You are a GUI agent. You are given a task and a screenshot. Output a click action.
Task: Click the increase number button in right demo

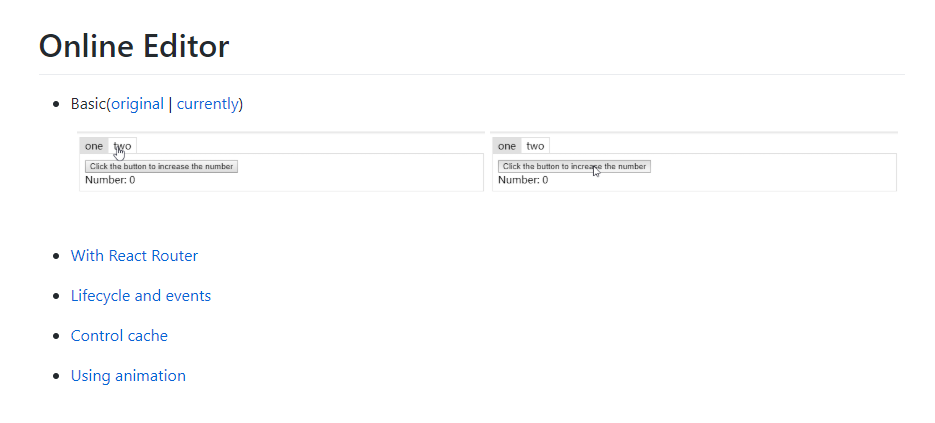pyautogui.click(x=574, y=166)
